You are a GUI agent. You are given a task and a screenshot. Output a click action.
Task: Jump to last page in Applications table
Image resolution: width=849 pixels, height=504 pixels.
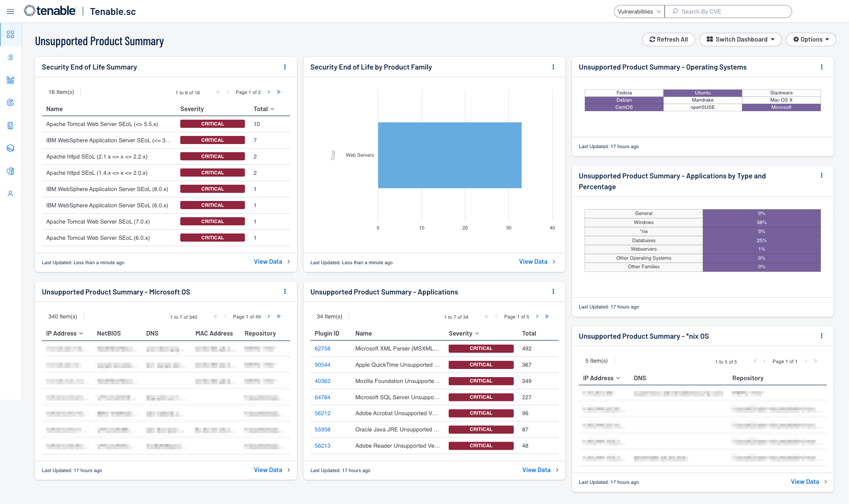pos(547,317)
